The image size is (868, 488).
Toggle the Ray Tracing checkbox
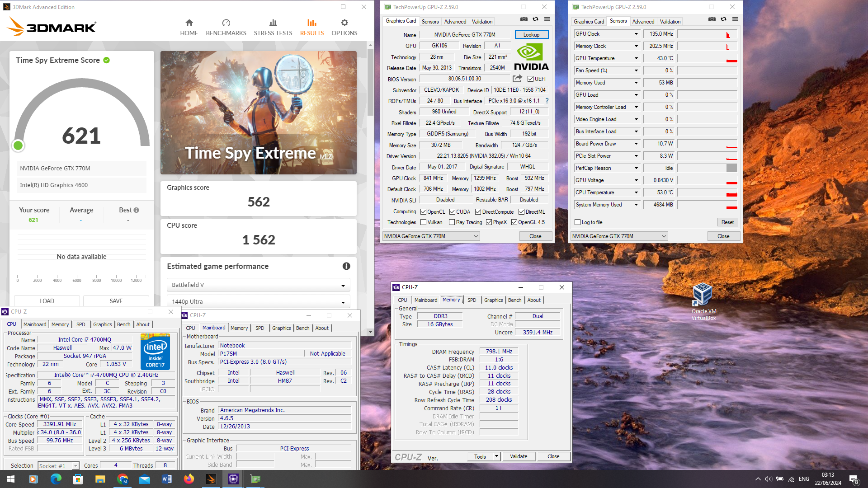pos(452,222)
